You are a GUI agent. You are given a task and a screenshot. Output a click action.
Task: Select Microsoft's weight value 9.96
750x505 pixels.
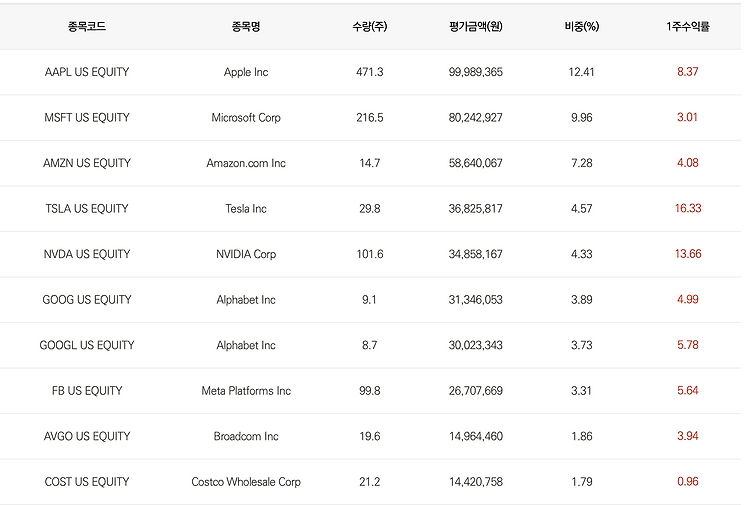click(x=582, y=118)
